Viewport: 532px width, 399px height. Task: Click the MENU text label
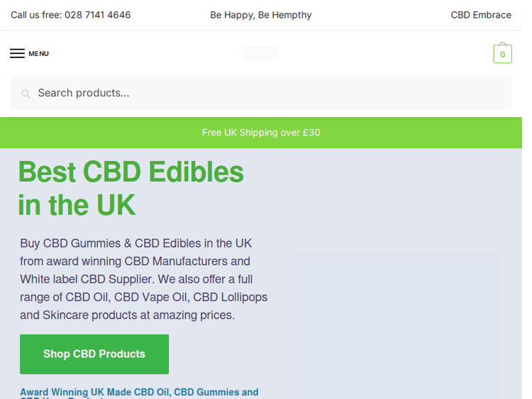pyautogui.click(x=38, y=54)
